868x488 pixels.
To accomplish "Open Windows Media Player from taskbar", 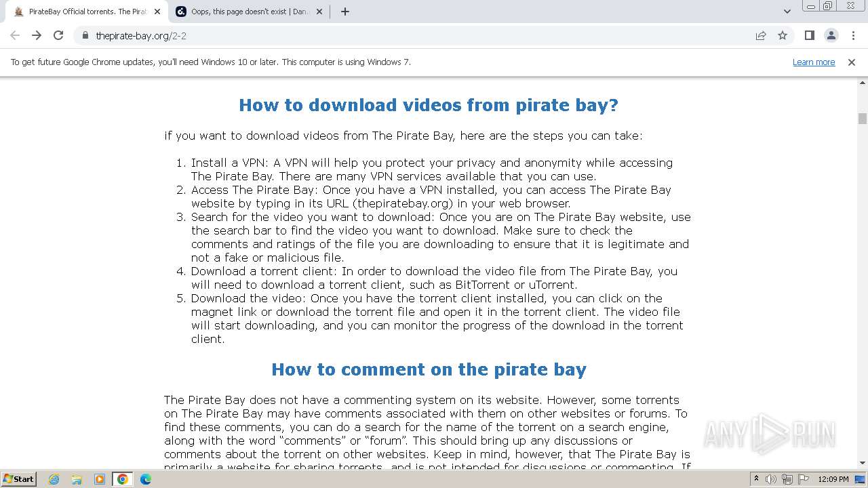I will (x=100, y=479).
